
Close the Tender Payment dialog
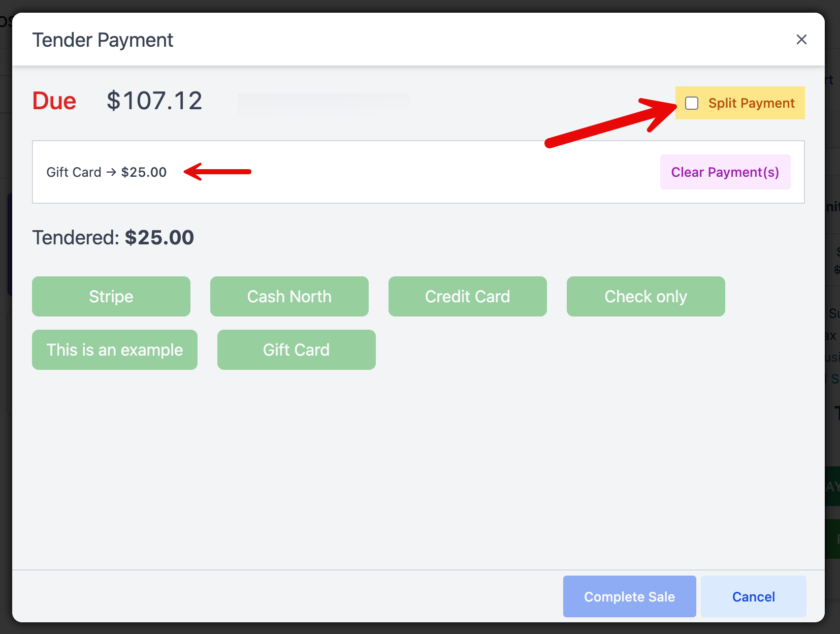(801, 40)
